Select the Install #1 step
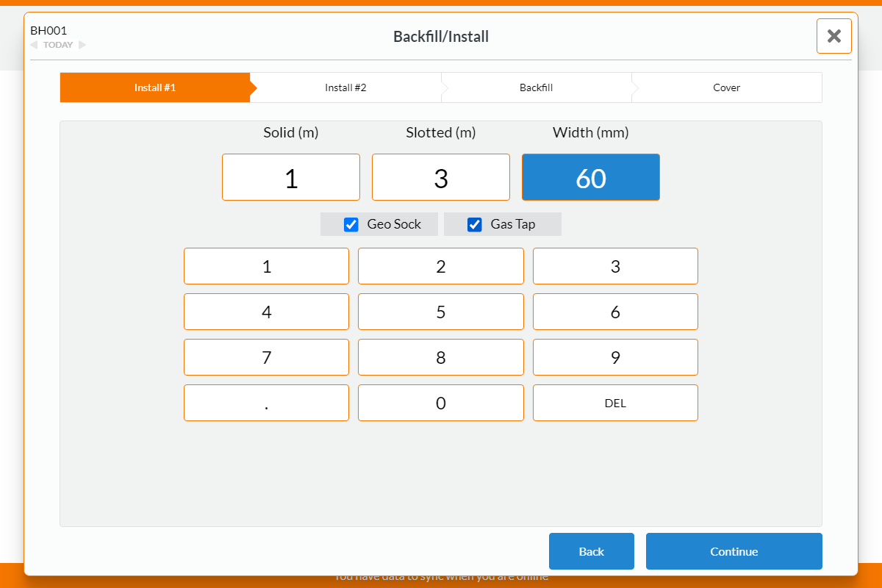The image size is (882, 588). point(155,87)
